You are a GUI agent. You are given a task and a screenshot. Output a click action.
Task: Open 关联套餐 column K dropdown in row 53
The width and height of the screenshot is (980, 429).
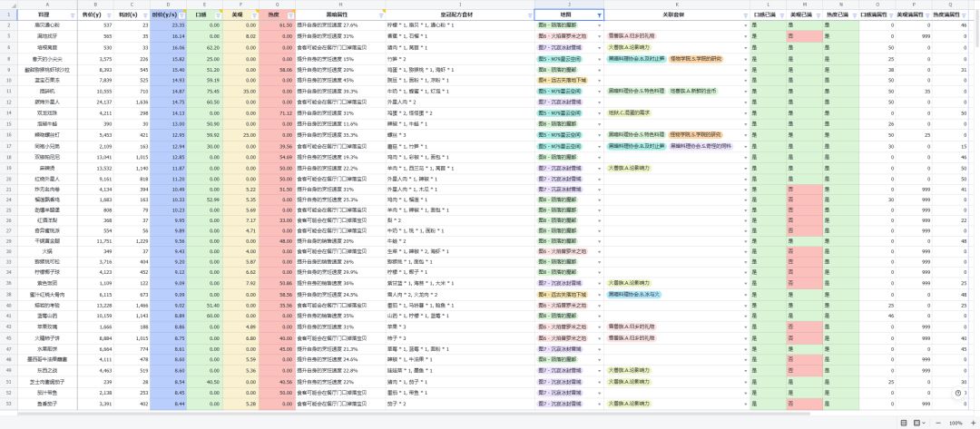point(746,404)
